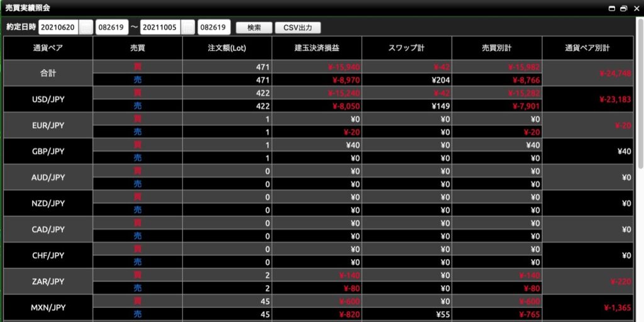Select the MXN/JPY currency pair cell
Screen dimensions: 644x322
click(48, 307)
